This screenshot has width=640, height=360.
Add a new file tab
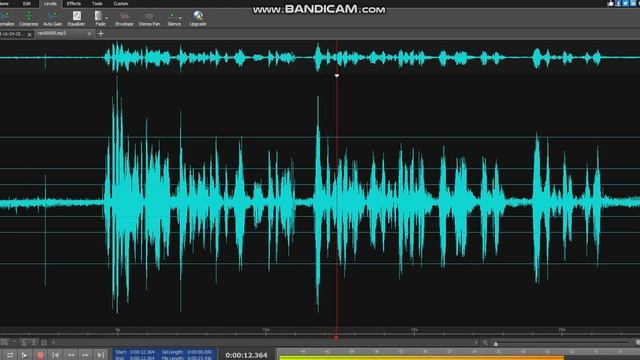point(101,33)
